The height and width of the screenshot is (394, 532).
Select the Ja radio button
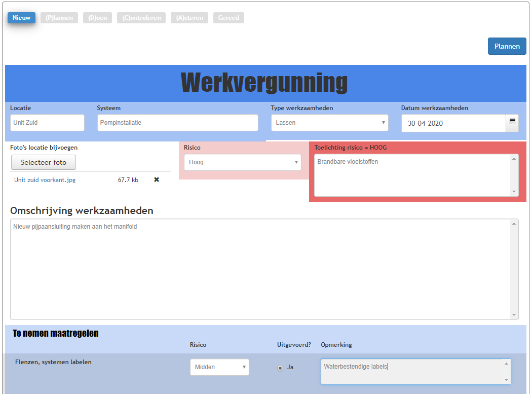coord(280,368)
